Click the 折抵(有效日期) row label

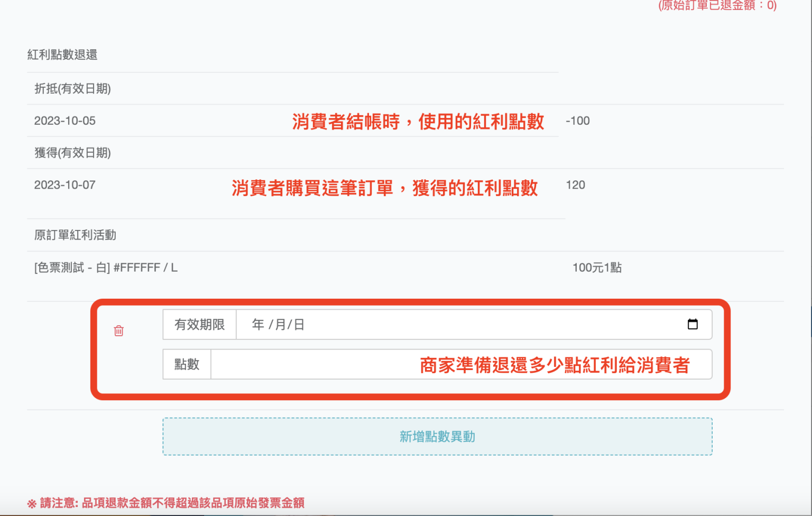pyautogui.click(x=71, y=89)
